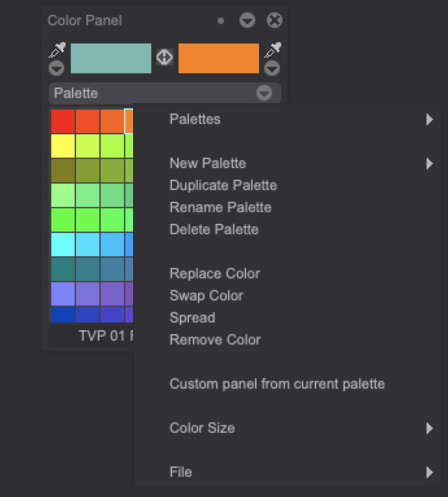Close the Color Panel
Viewport: 448px width, 497px height.
(x=275, y=21)
